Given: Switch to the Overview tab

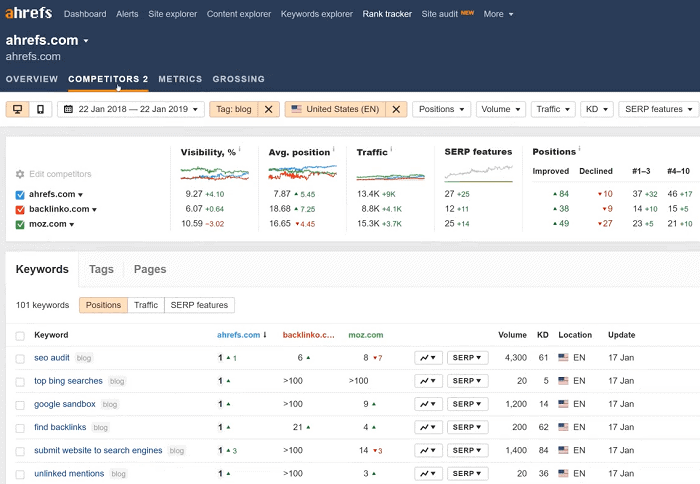Looking at the screenshot, I should point(32,79).
